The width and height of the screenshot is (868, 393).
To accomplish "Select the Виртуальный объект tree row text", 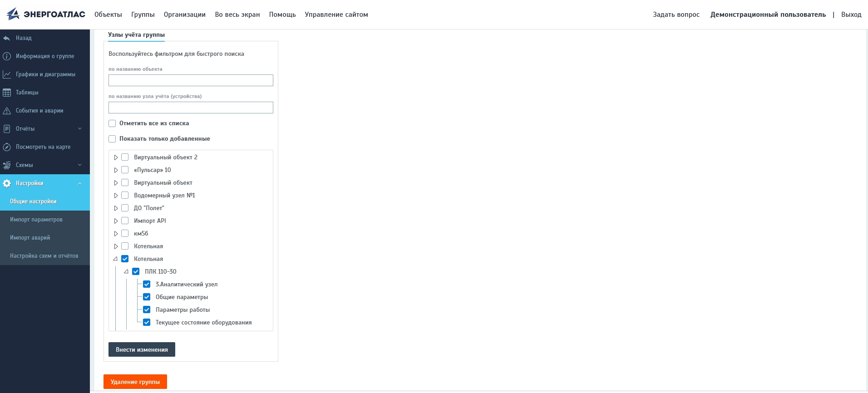I will (163, 183).
